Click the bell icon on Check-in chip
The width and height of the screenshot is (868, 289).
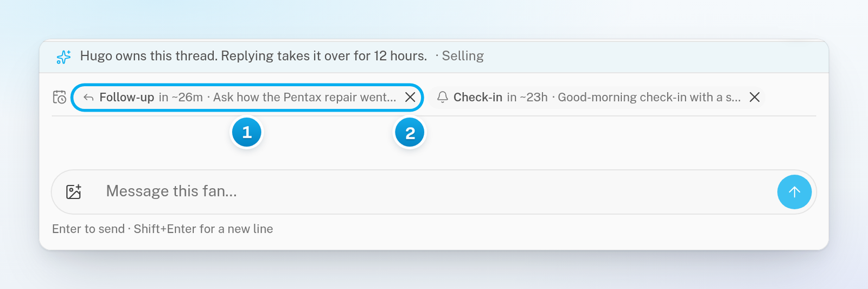pos(443,97)
